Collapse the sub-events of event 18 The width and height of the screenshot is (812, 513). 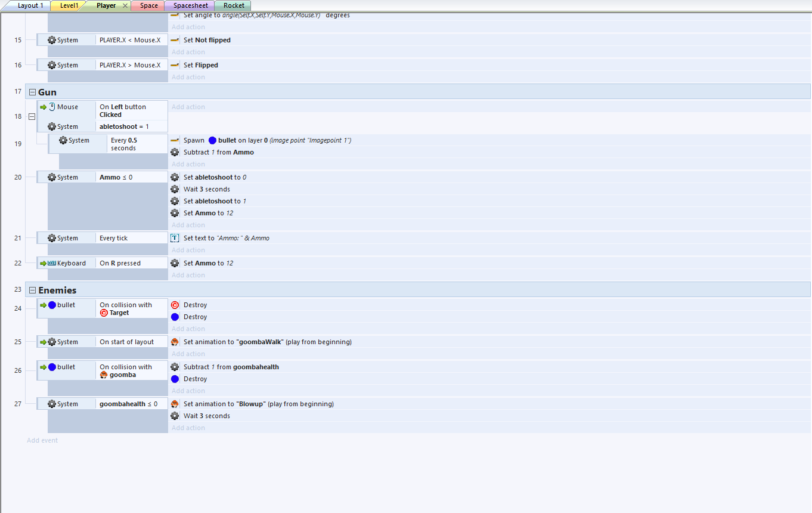click(32, 116)
